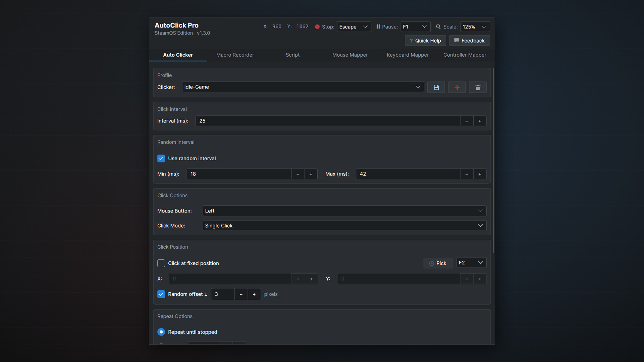Open the Mouse Mapper tab
The image size is (644, 362).
350,55
